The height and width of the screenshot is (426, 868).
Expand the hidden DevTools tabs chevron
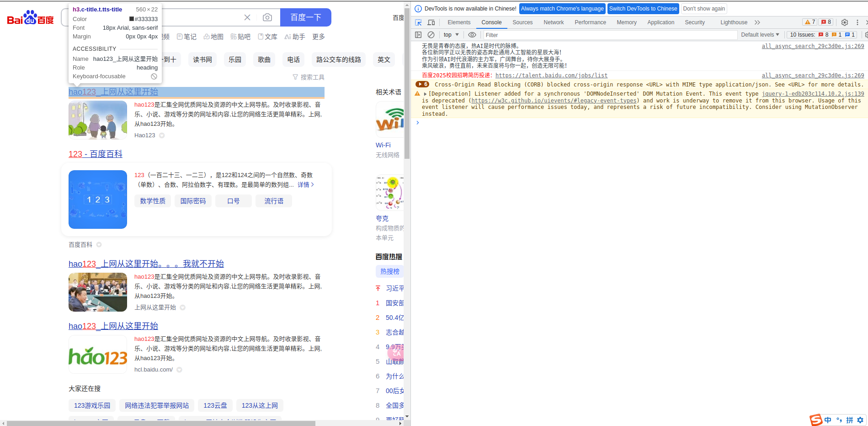click(x=757, y=22)
